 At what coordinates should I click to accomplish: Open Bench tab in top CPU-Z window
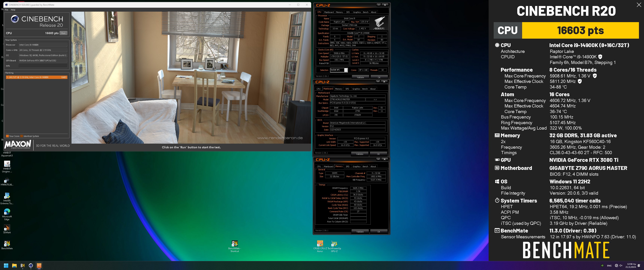pyautogui.click(x=365, y=12)
